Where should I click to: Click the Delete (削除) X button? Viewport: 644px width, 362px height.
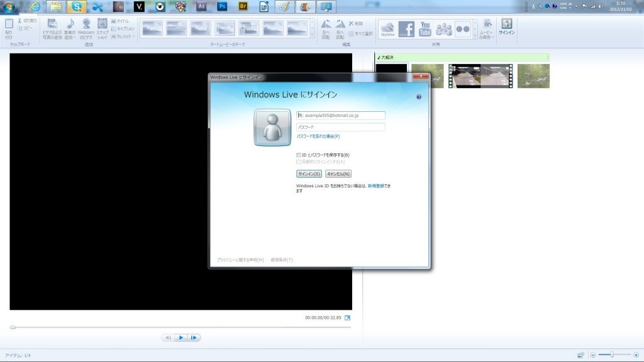[x=356, y=23]
